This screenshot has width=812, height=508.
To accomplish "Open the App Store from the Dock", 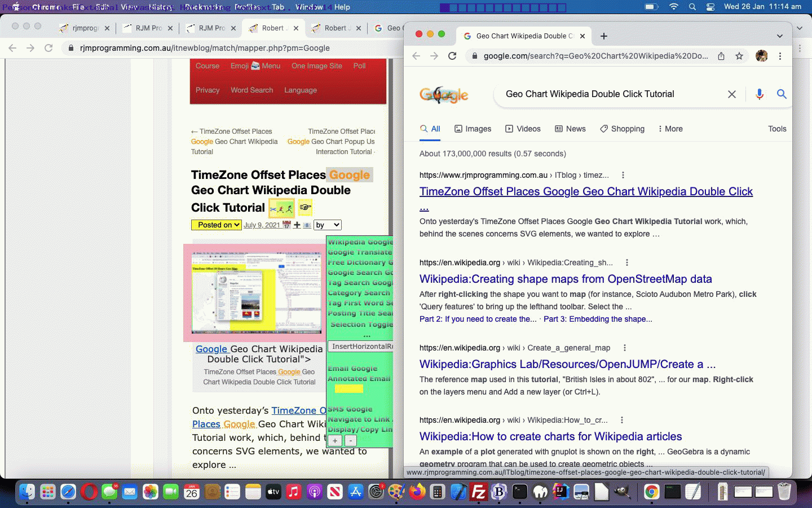I will click(x=356, y=492).
